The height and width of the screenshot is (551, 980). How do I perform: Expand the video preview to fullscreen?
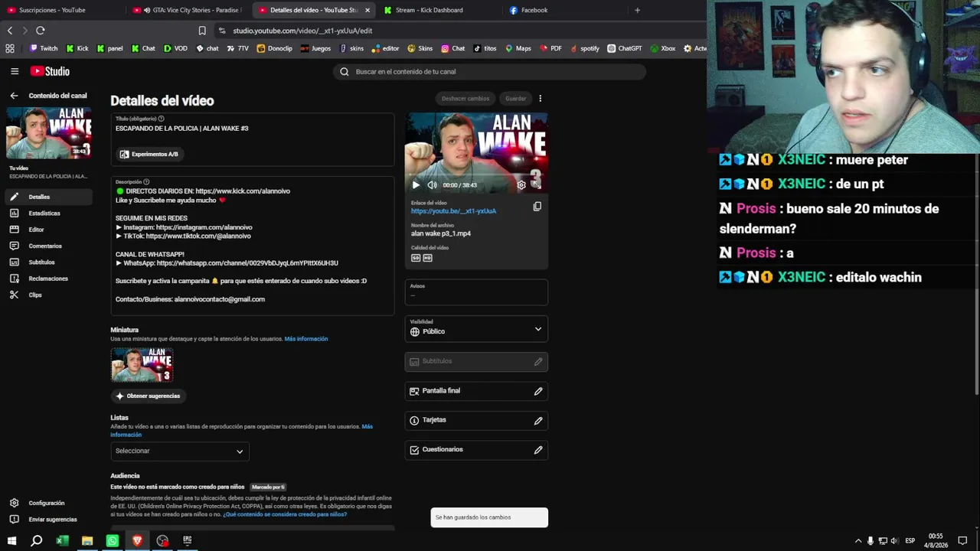point(537,185)
